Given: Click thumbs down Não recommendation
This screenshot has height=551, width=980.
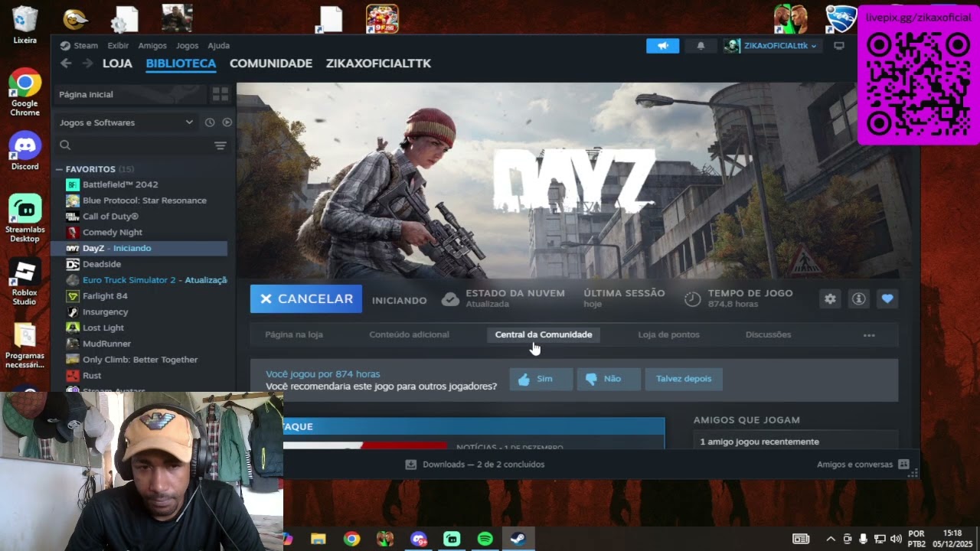Looking at the screenshot, I should click(x=609, y=379).
